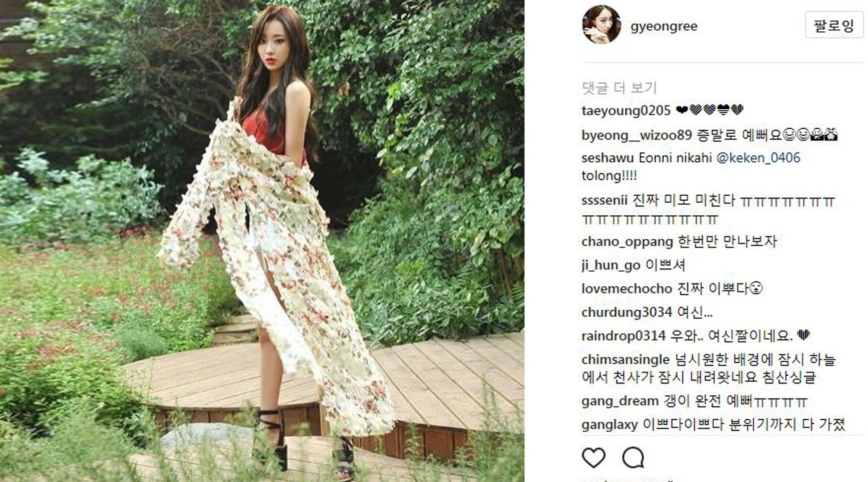Select commenter ji_hun_go's username
The image size is (868, 482).
point(611,265)
